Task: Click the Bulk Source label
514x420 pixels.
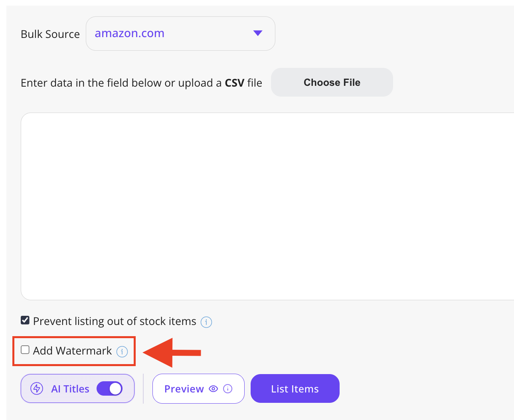Action: click(50, 34)
